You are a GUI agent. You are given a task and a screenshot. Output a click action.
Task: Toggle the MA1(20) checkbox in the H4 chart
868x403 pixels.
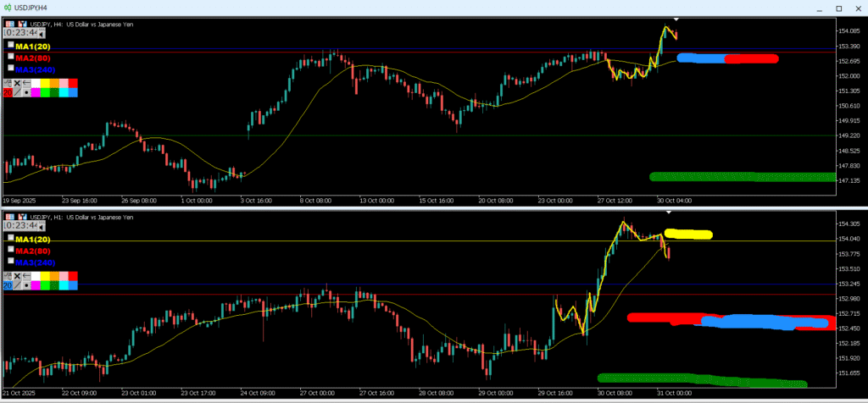(x=11, y=45)
